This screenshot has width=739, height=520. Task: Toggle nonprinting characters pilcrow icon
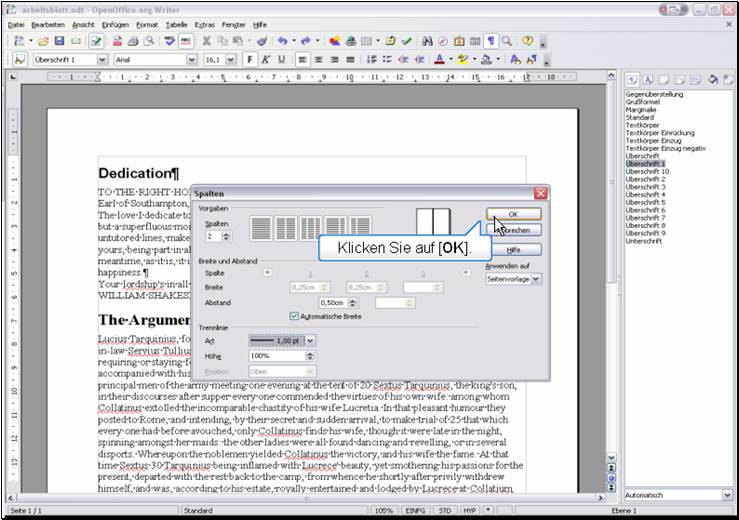[491, 41]
